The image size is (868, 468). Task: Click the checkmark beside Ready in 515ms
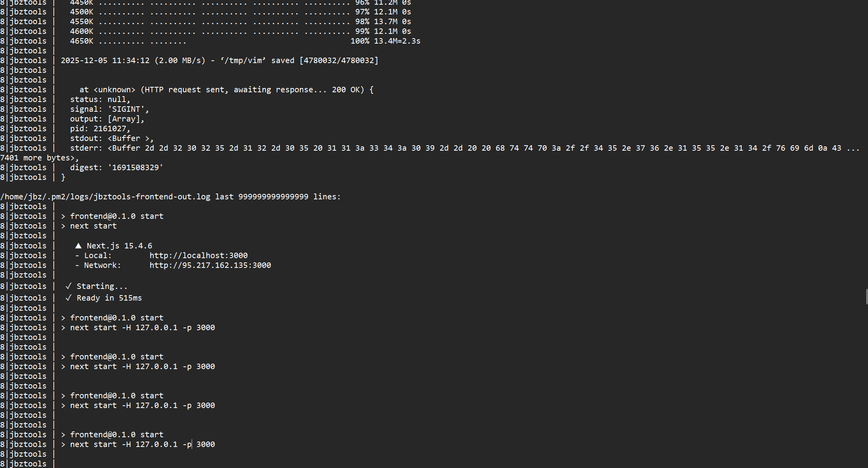pos(69,298)
